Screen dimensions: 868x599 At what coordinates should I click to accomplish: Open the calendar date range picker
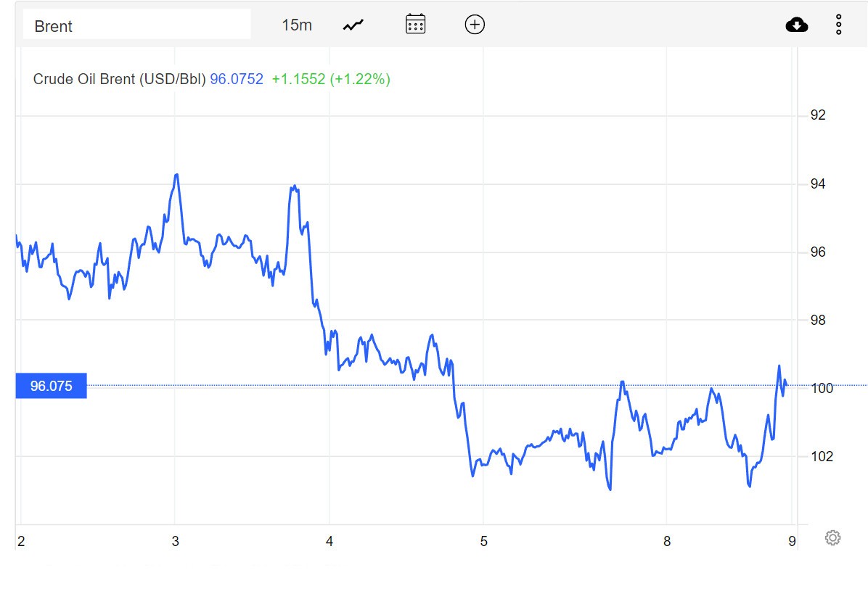(x=415, y=25)
